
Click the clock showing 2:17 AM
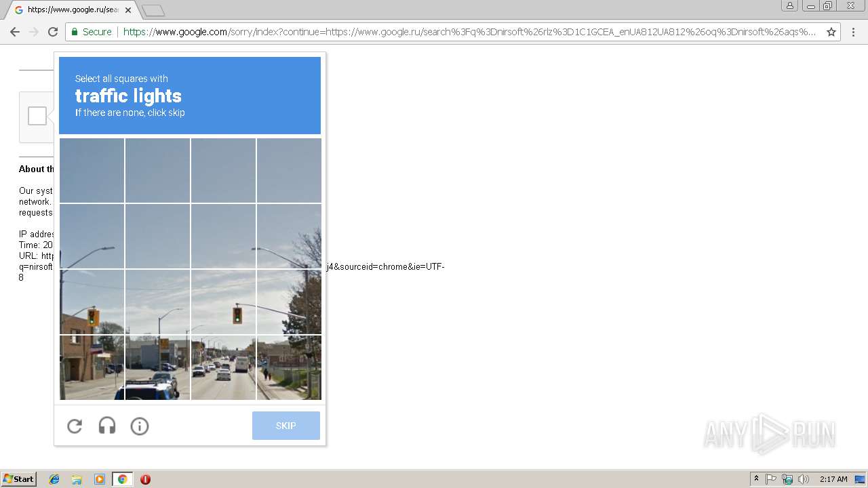point(833,479)
